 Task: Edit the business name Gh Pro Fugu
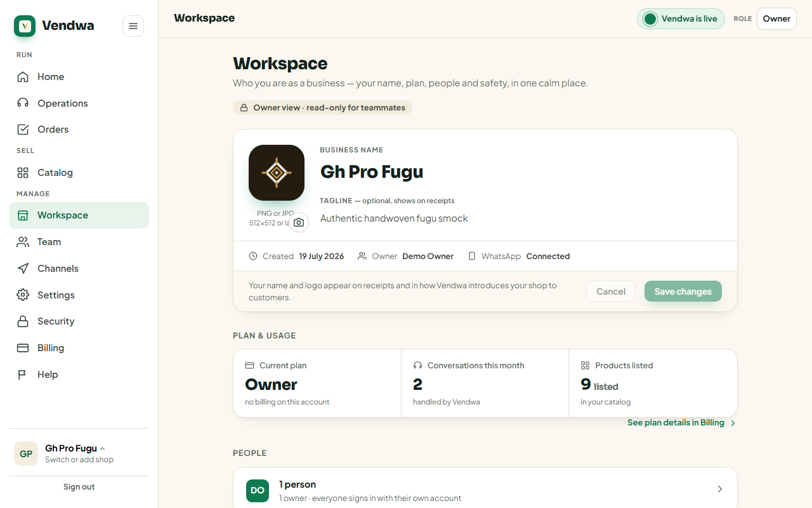372,172
